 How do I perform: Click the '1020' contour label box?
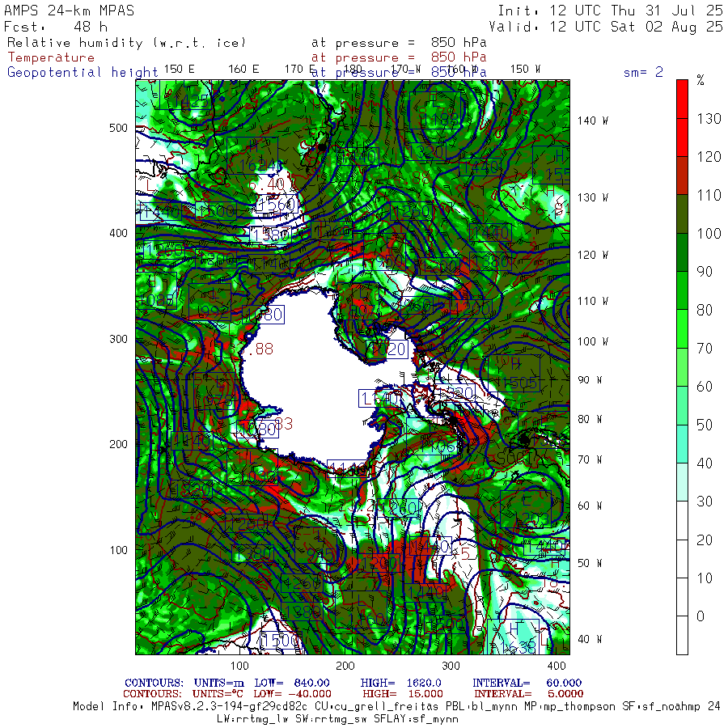387,349
